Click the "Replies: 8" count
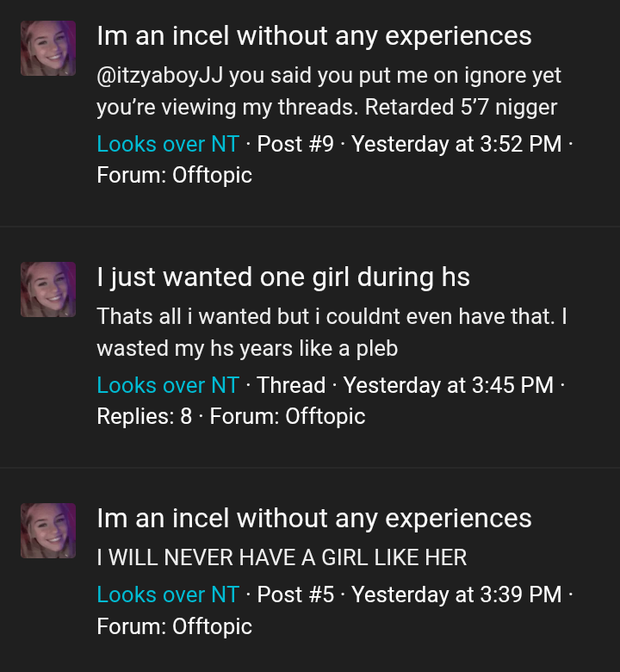This screenshot has height=672, width=620. (144, 416)
